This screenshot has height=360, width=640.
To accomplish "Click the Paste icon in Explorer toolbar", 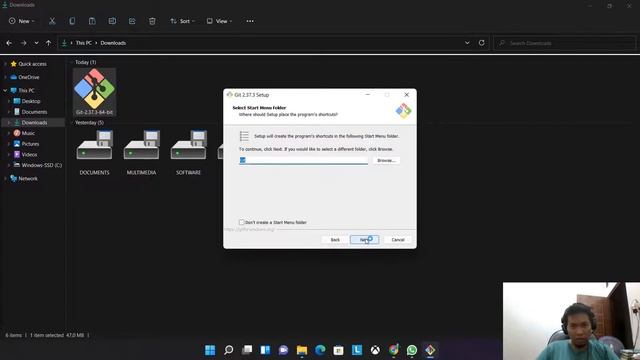I will (x=92, y=21).
